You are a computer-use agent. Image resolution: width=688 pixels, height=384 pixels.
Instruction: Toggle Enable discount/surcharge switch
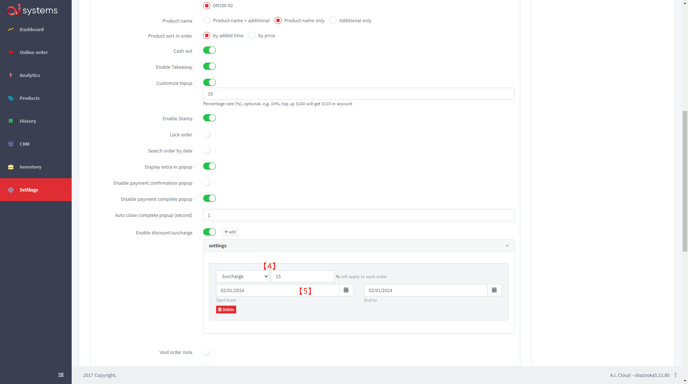(209, 232)
